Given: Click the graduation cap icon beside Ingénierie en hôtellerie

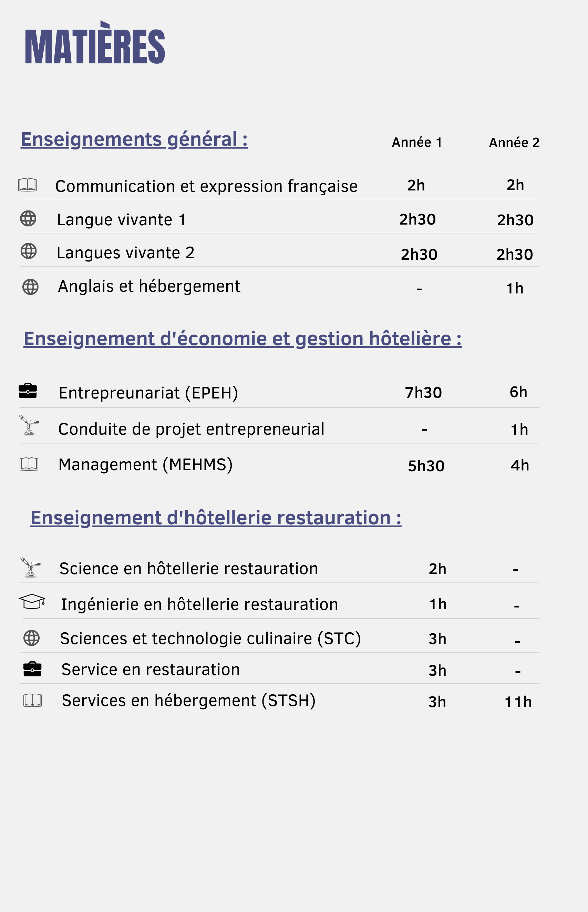Looking at the screenshot, I should (x=32, y=601).
